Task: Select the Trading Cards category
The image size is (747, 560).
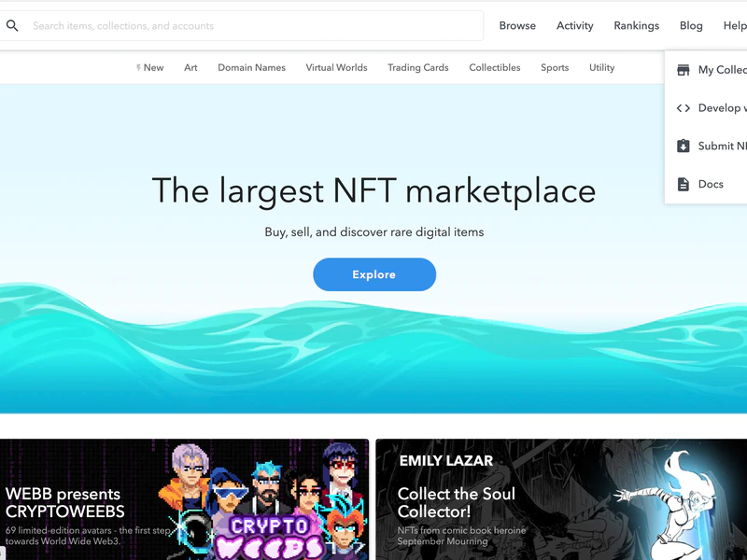Action: [417, 67]
